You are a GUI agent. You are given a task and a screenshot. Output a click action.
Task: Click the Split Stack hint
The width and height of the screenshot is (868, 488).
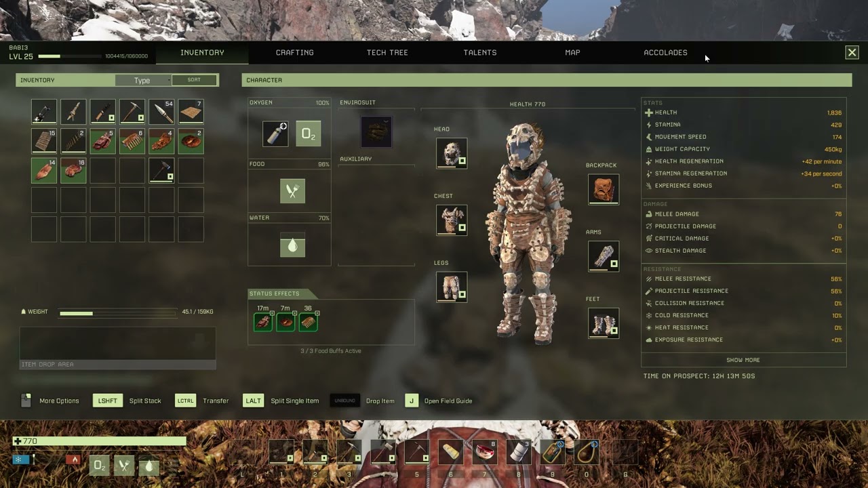[x=127, y=401]
